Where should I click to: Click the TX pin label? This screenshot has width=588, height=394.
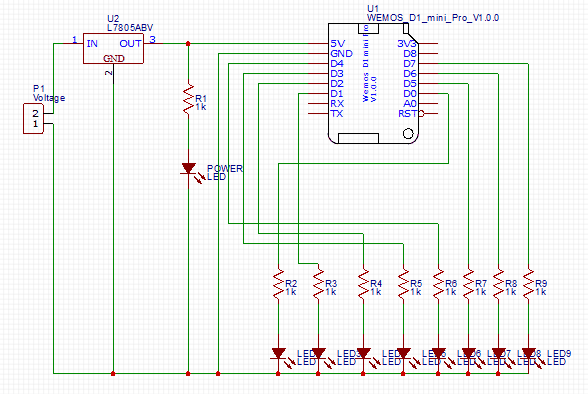tap(337, 114)
